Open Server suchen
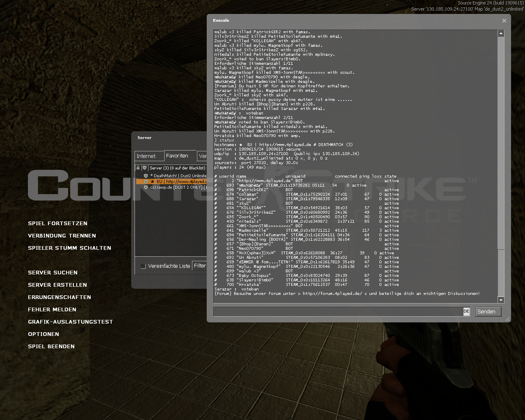The image size is (525, 420). click(x=52, y=273)
